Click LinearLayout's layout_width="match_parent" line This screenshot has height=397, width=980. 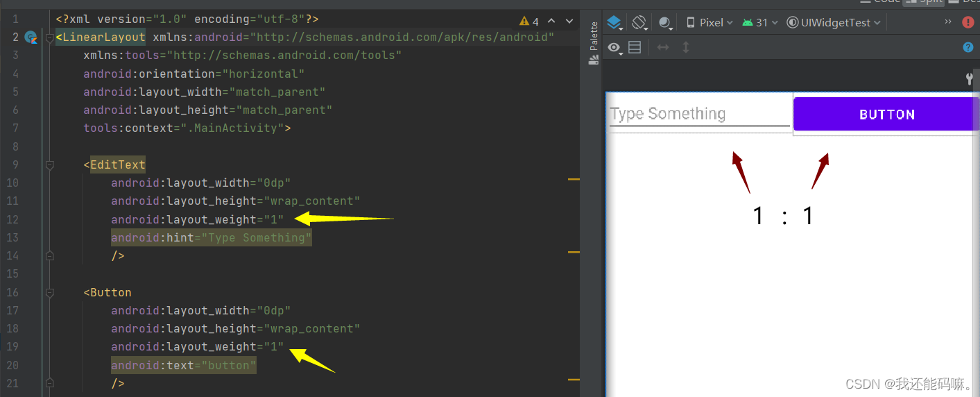[205, 92]
